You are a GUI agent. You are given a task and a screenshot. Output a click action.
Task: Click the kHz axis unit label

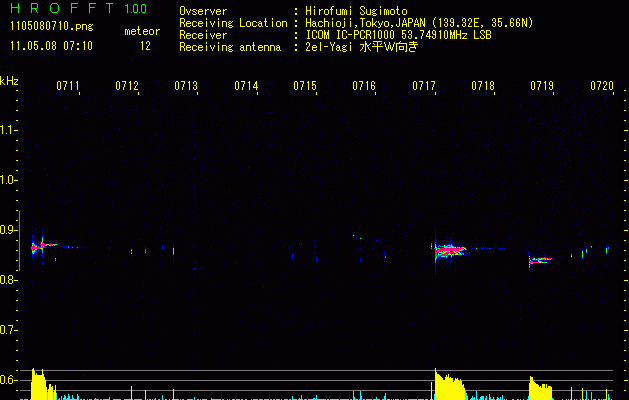coord(9,81)
